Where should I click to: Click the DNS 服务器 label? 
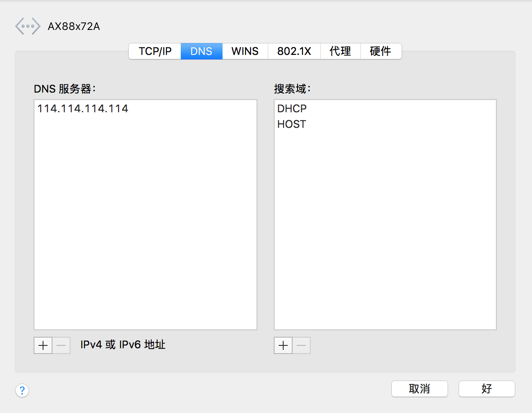(x=64, y=89)
